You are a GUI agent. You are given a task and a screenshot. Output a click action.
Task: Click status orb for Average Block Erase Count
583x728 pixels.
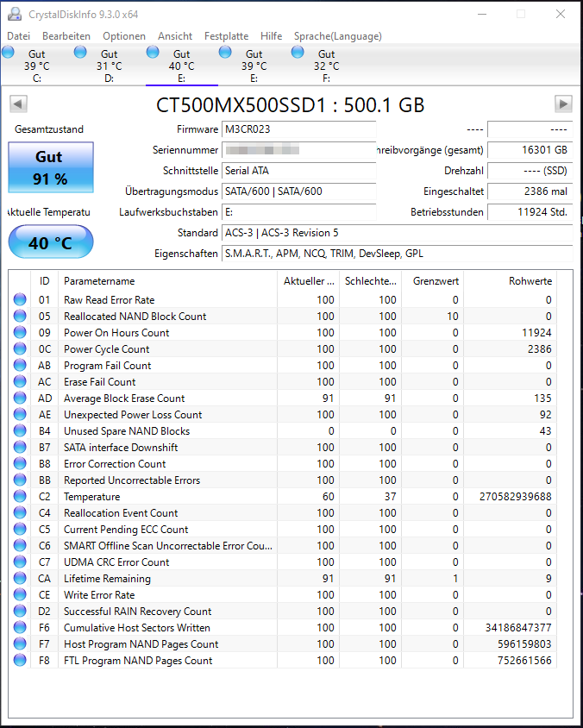(x=20, y=398)
